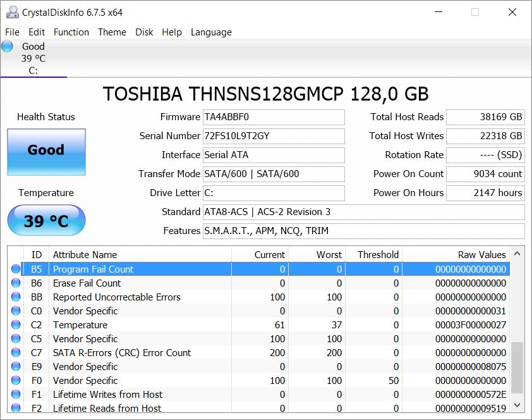Click the CrystalDiskInfo app icon in title bar
The image size is (532, 420).
click(13, 12)
